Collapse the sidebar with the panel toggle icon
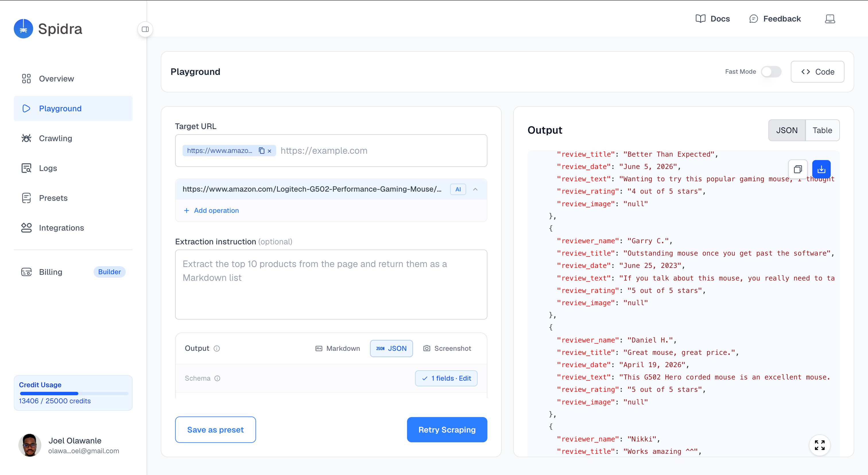 click(145, 29)
